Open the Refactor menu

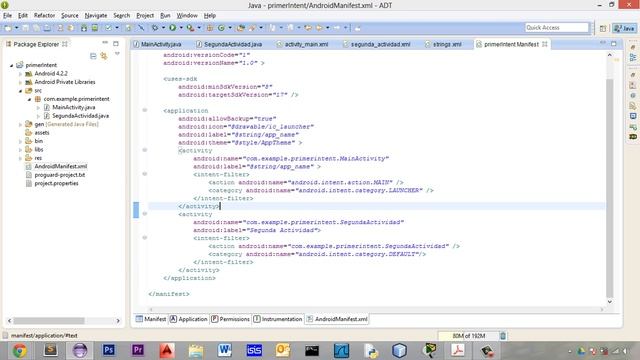point(44,16)
